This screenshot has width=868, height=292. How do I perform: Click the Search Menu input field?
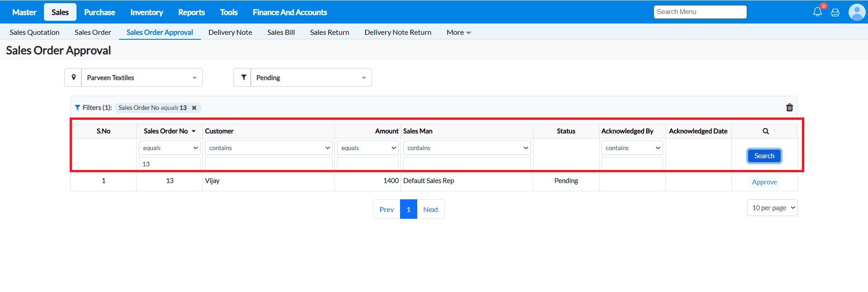click(700, 12)
